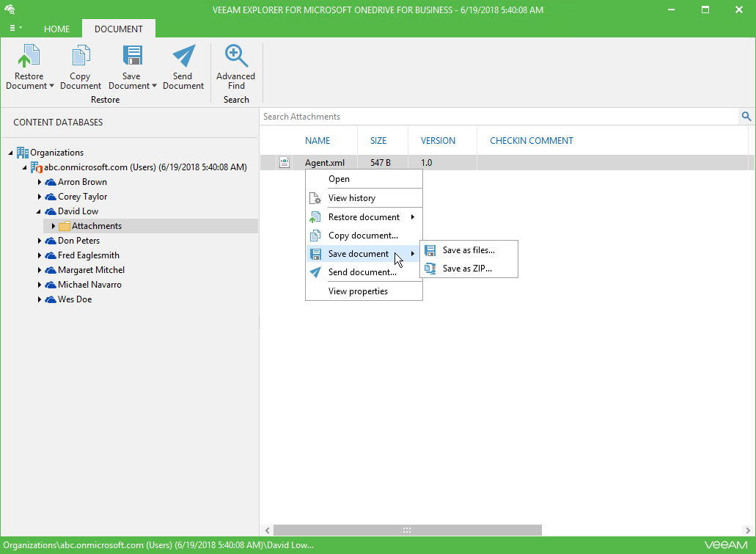The image size is (756, 554).
Task: Click the Organizations building icon
Action: [22, 153]
